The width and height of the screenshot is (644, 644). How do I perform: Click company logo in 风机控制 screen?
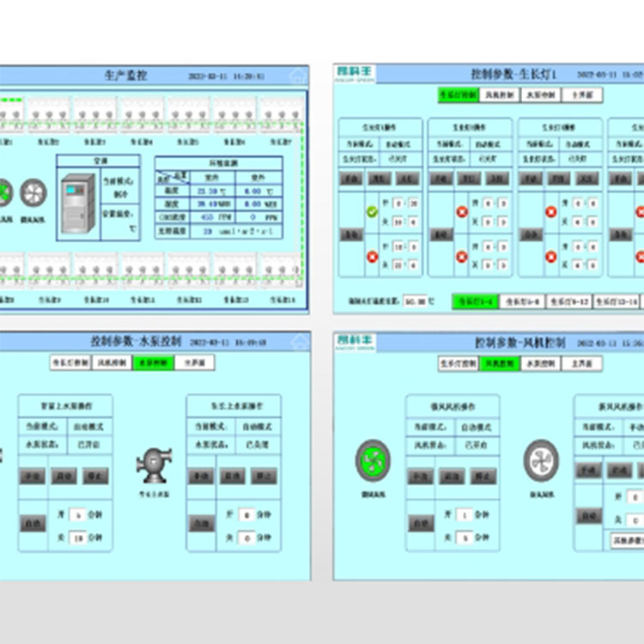point(355,342)
